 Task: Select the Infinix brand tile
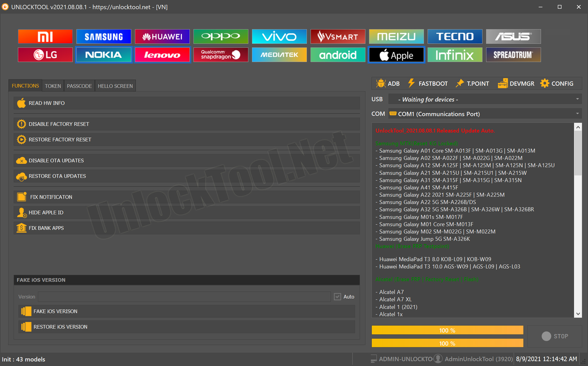pos(455,54)
